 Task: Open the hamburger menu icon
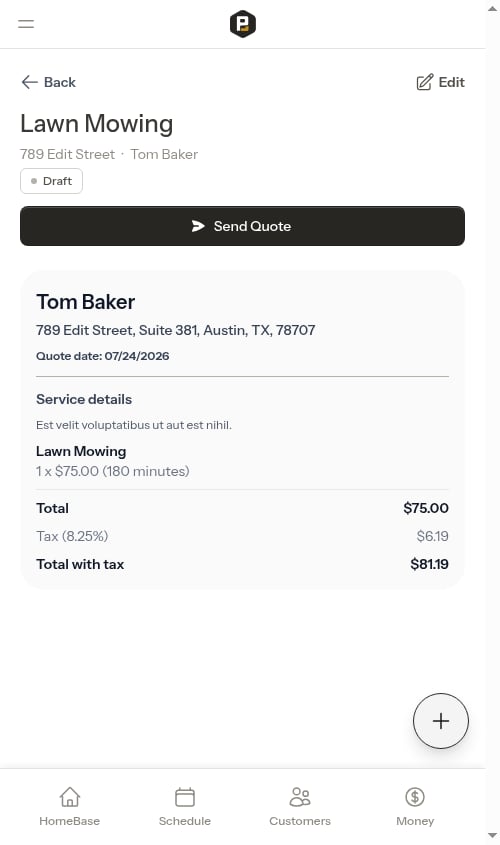click(x=26, y=24)
